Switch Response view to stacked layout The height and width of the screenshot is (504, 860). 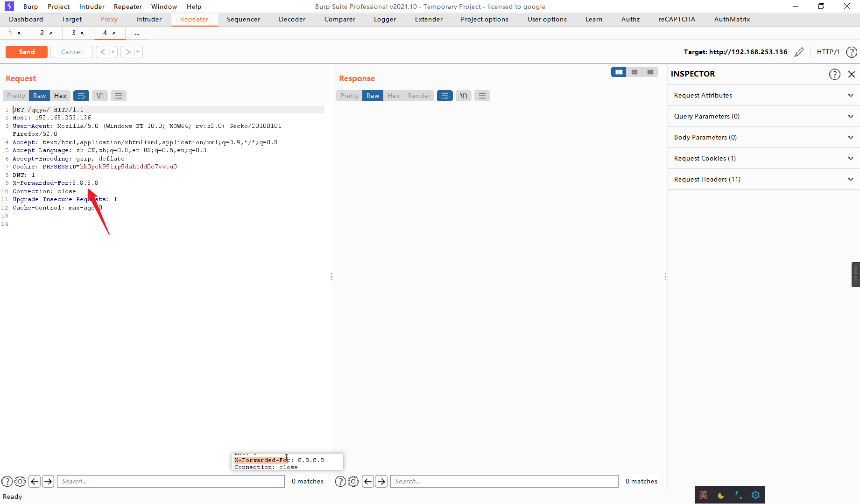click(x=634, y=72)
